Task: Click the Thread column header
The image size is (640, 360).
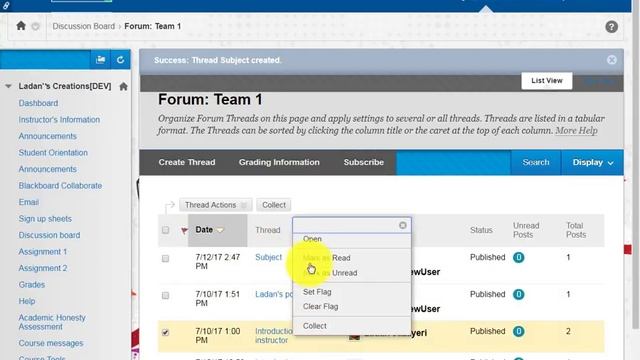Action: tap(267, 230)
